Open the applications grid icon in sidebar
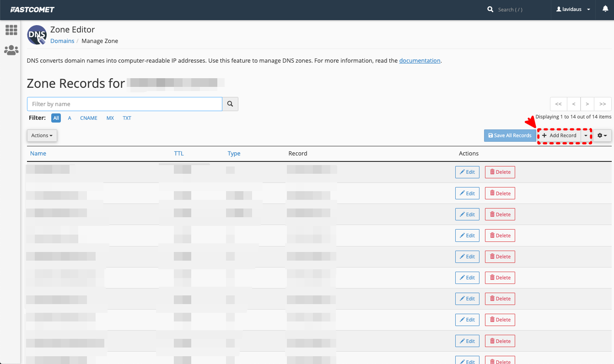 pyautogui.click(x=11, y=30)
